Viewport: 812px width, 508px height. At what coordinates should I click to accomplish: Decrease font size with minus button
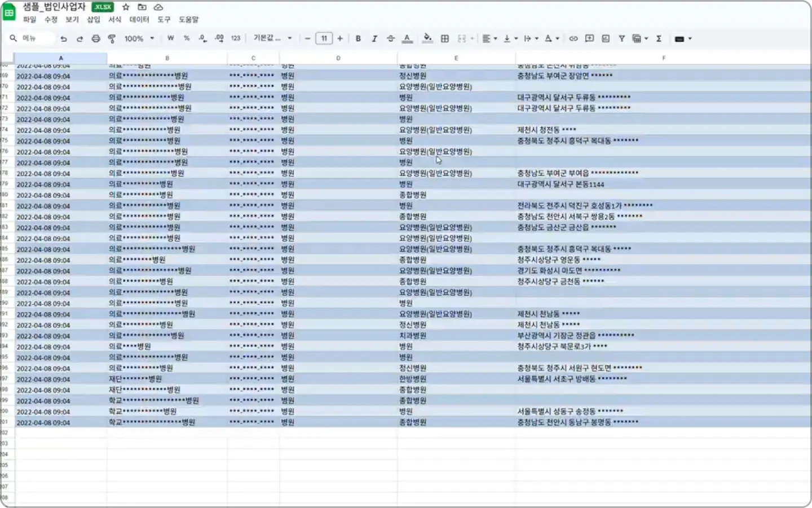click(x=307, y=38)
